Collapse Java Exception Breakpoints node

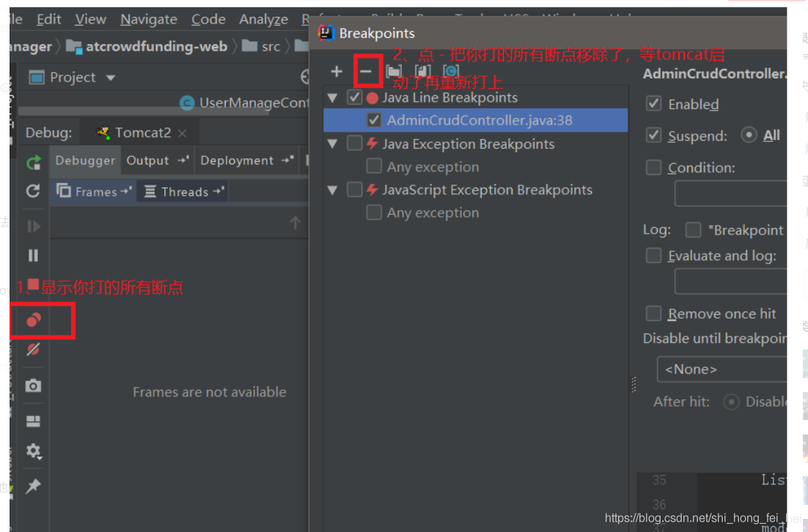(x=332, y=144)
